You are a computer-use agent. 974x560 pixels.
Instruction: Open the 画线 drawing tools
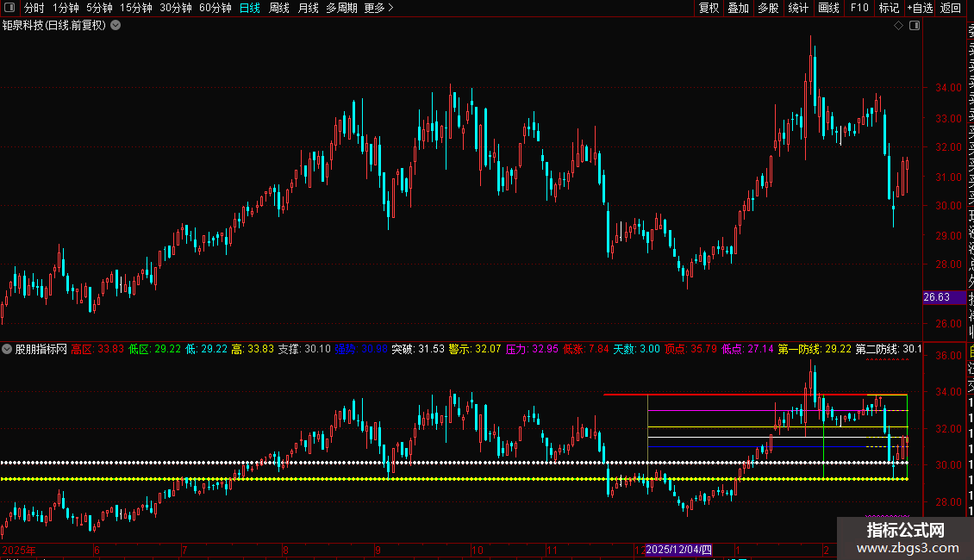828,8
